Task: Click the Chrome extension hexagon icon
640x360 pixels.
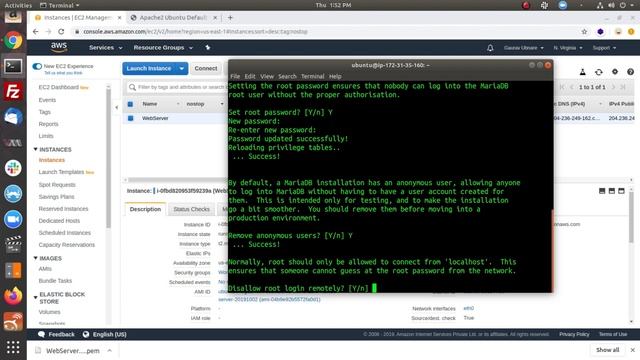Action: [x=600, y=31]
